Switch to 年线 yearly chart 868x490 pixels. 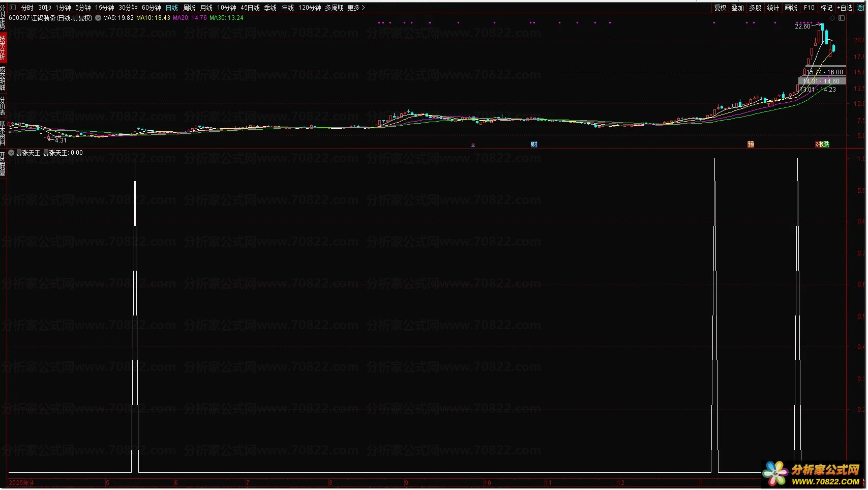[288, 8]
